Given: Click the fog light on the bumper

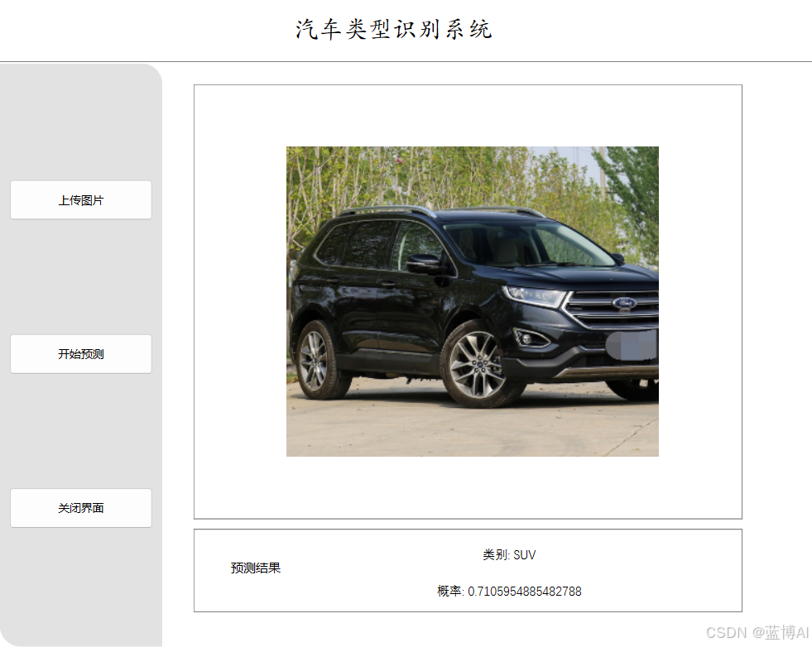Looking at the screenshot, I should click(529, 338).
